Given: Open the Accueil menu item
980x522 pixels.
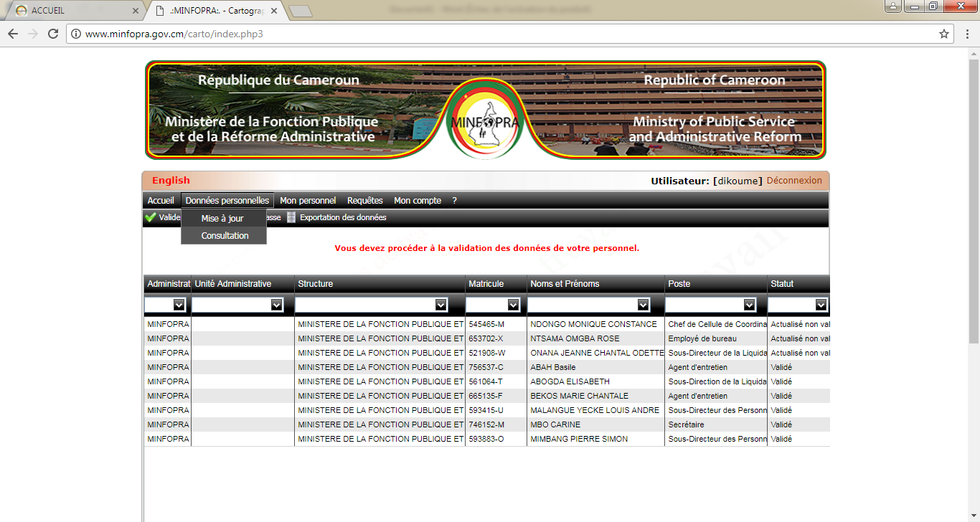Looking at the screenshot, I should point(161,201).
